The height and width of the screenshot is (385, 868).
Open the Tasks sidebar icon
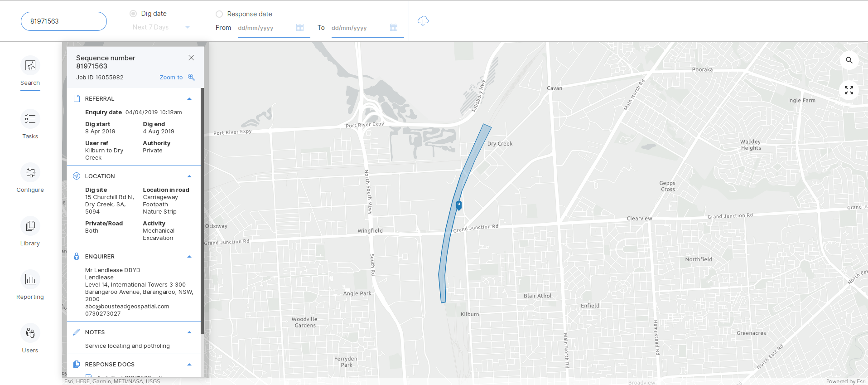pyautogui.click(x=30, y=119)
